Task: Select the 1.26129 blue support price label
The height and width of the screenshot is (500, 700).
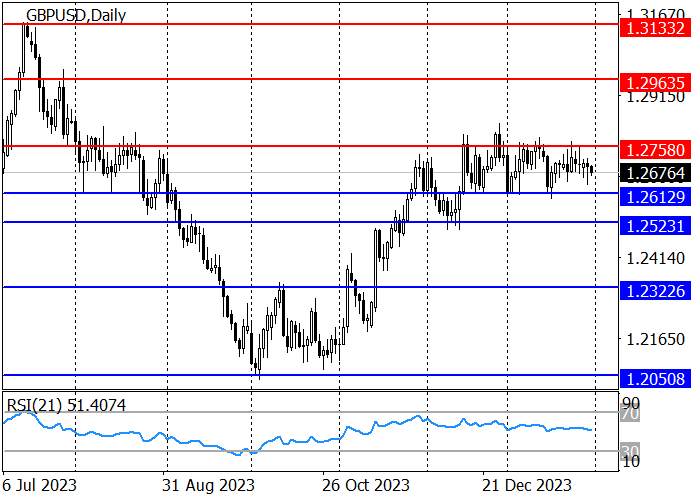Action: click(x=655, y=197)
